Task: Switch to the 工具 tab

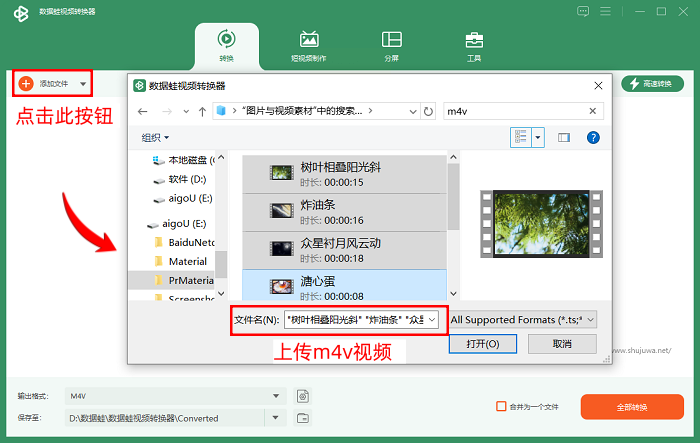Action: click(474, 46)
